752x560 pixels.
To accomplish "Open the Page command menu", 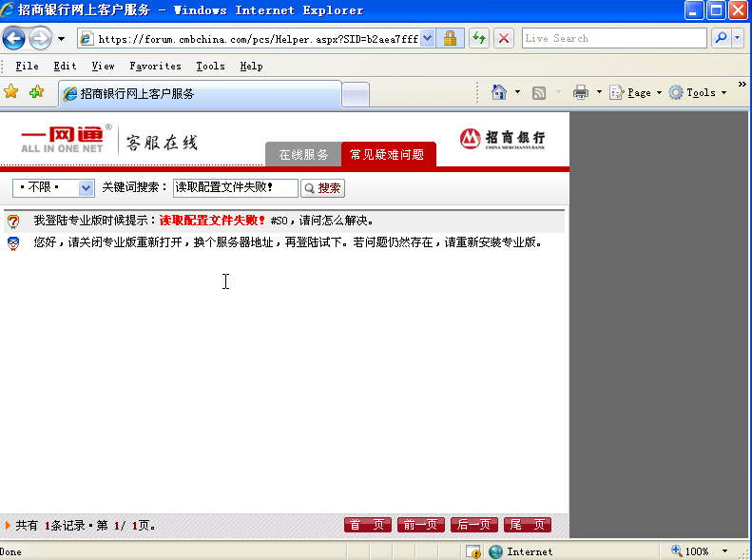I will (x=635, y=92).
